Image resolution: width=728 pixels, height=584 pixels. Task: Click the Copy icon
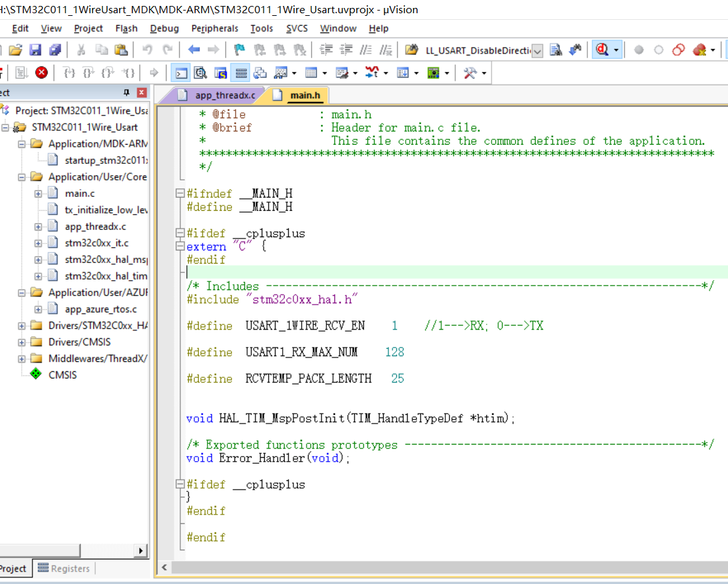(101, 50)
